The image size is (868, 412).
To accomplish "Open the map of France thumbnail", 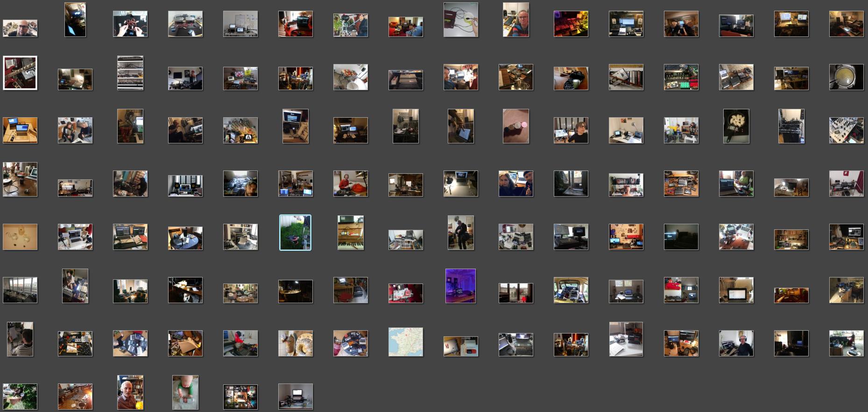I will pos(405,342).
